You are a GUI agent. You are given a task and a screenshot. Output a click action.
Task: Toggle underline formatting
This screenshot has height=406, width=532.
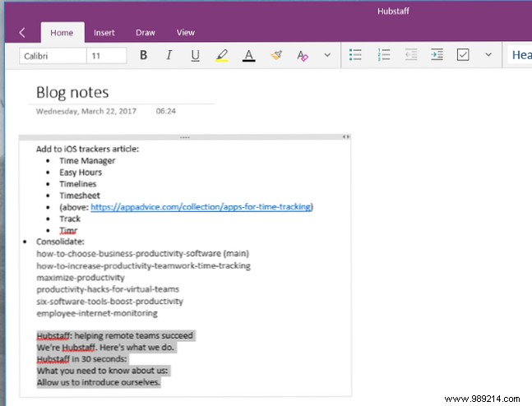click(x=195, y=55)
